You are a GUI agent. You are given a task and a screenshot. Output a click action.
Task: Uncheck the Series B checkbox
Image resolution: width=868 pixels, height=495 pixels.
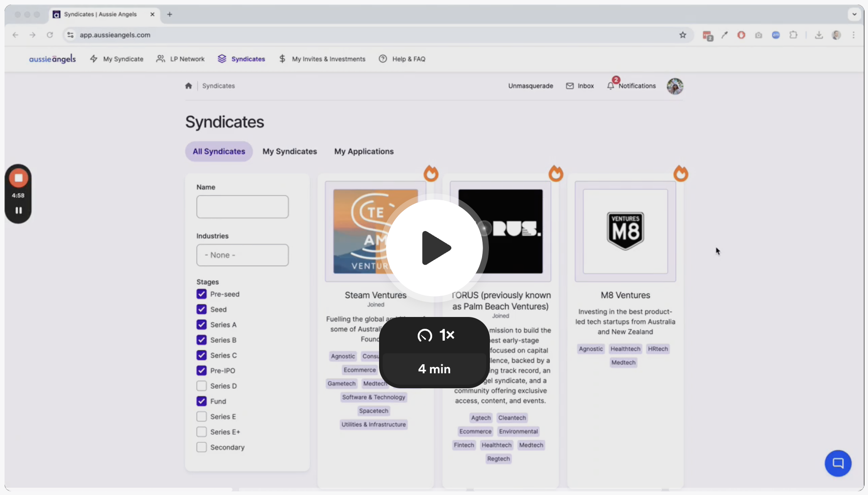tap(202, 340)
